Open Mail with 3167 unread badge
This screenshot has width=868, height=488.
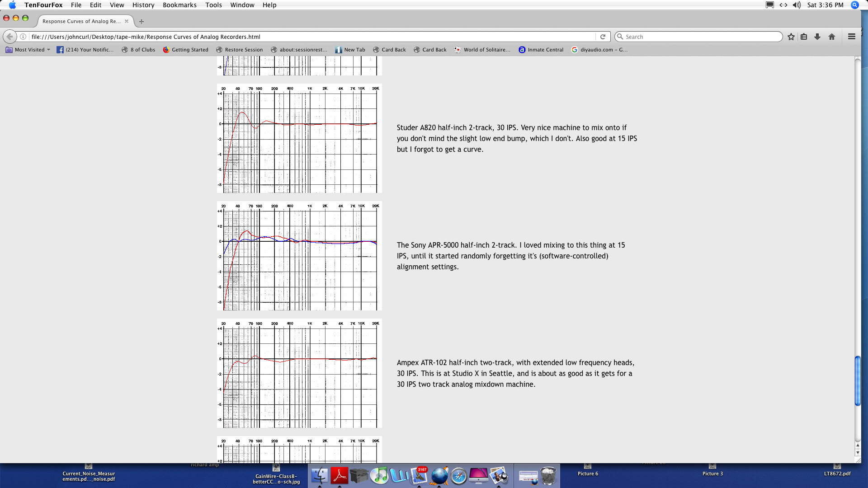tap(419, 475)
